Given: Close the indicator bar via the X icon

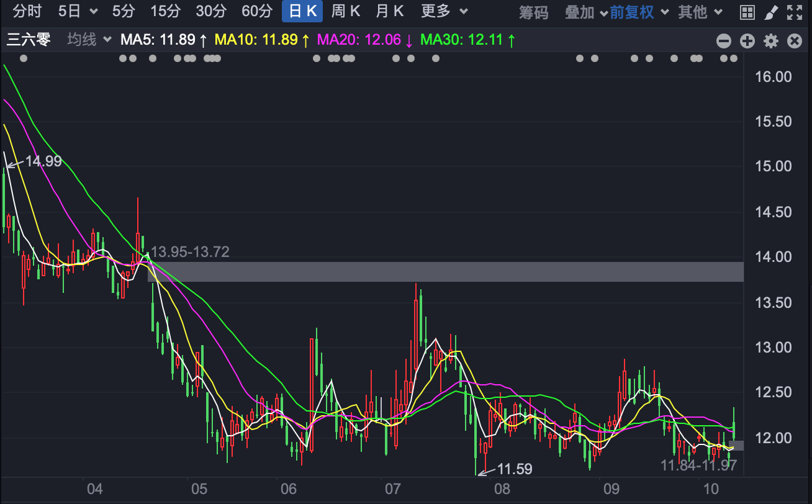Looking at the screenshot, I should [795, 41].
